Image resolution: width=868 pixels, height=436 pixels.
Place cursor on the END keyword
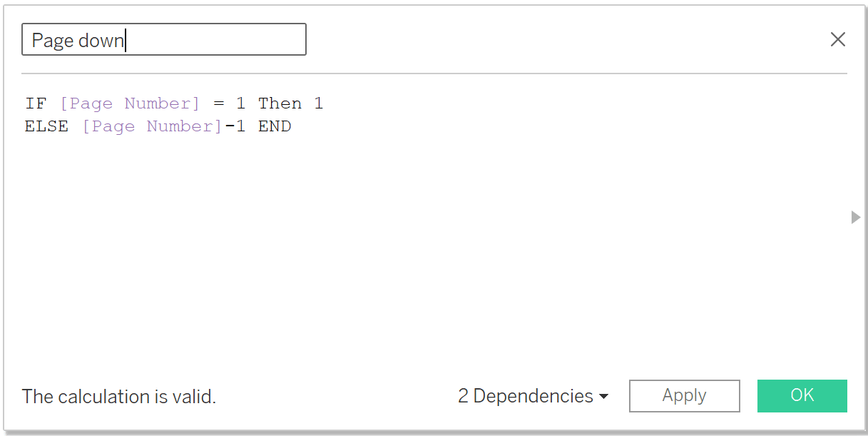pos(275,126)
